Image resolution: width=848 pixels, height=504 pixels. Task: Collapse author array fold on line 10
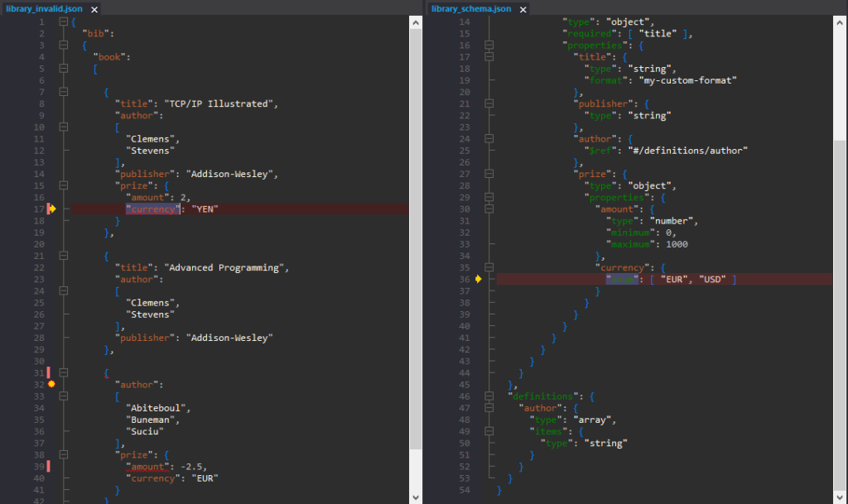[63, 127]
